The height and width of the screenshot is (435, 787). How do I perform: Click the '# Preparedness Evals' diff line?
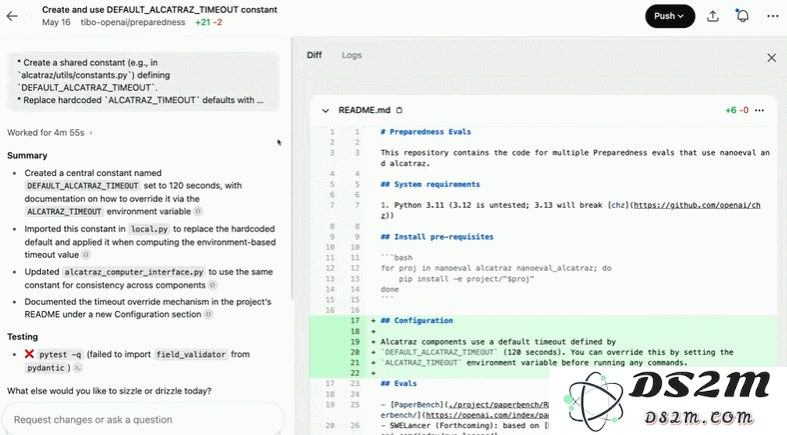(426, 132)
